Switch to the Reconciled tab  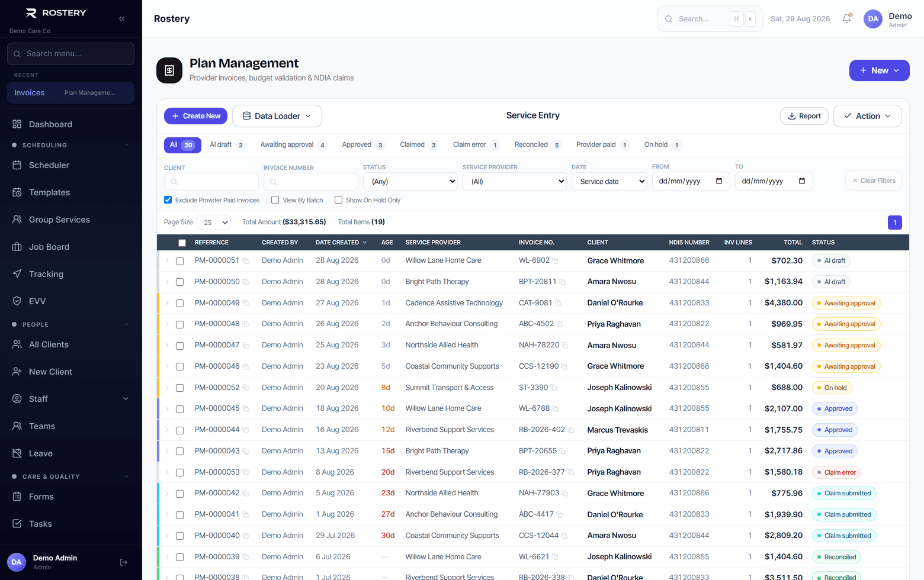pyautogui.click(x=537, y=145)
